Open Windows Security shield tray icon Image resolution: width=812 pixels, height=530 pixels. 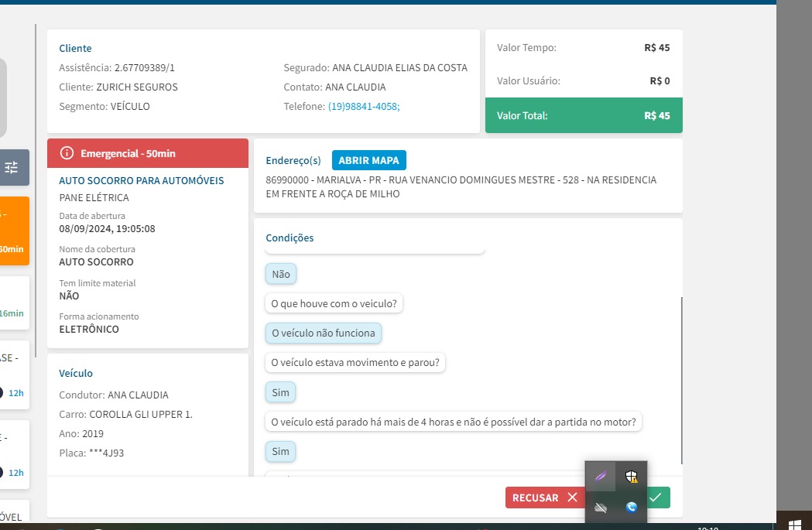pos(632,477)
